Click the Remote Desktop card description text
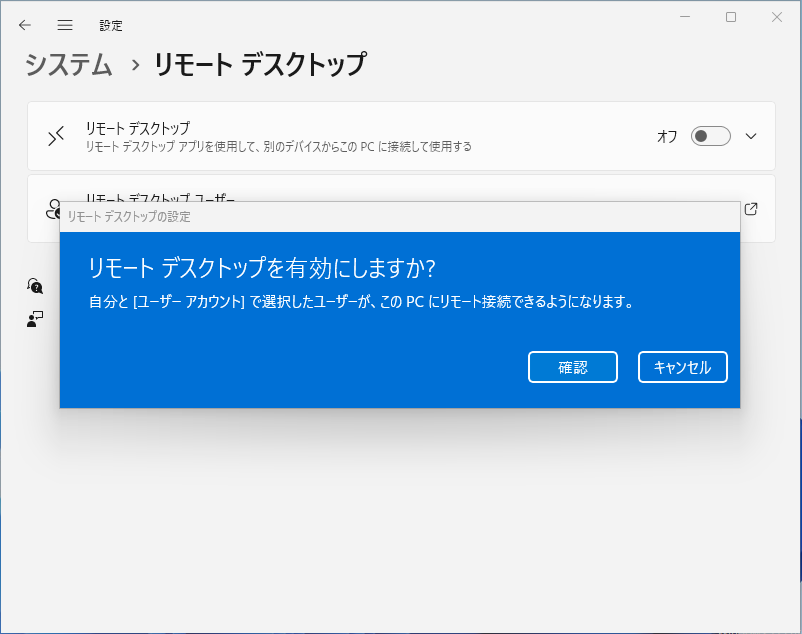The image size is (802, 634). (278, 147)
